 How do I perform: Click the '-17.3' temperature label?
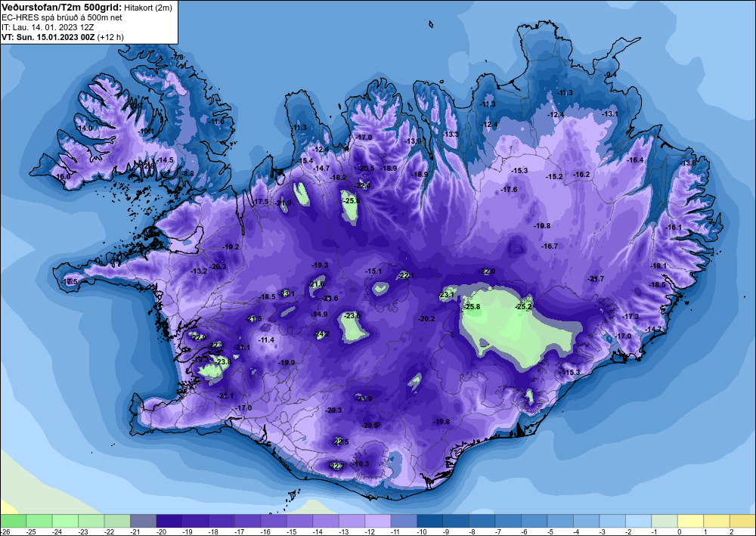coord(631,316)
